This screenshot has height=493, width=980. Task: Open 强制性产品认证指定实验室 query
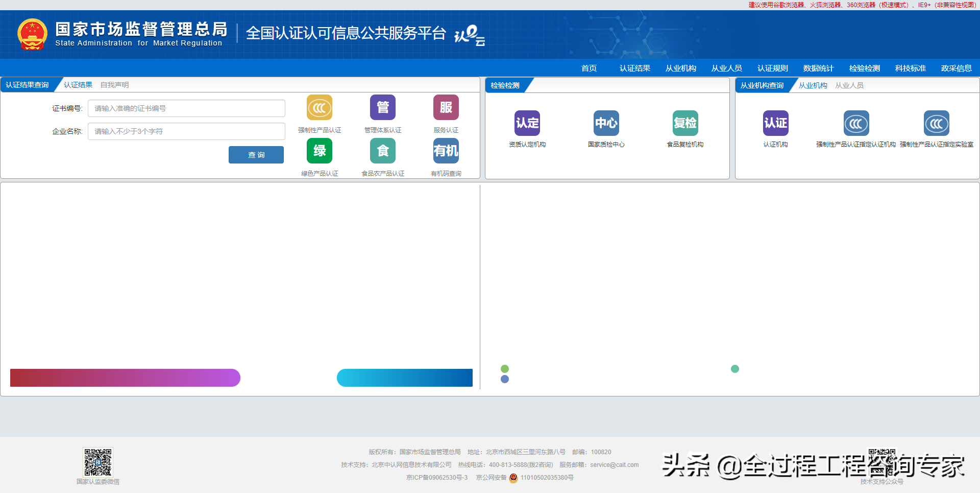pos(936,123)
